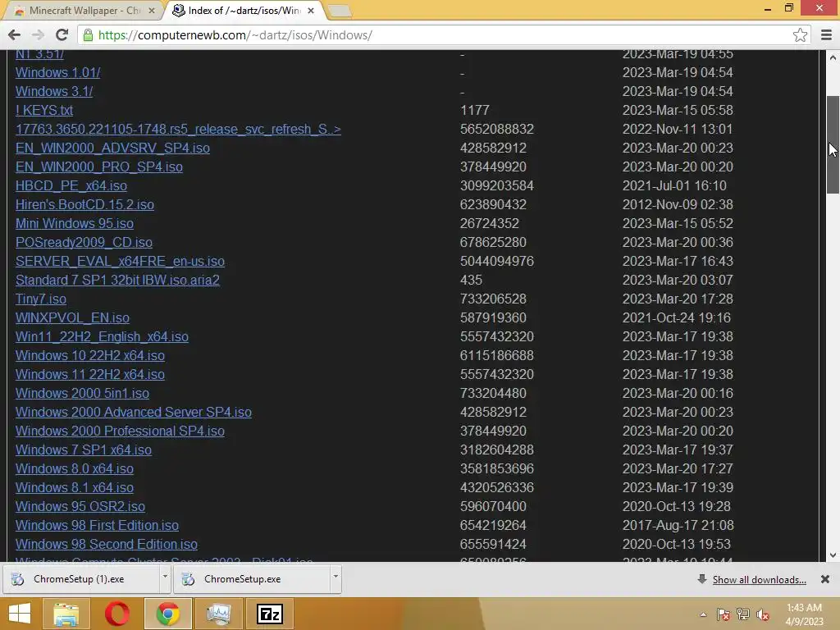Image resolution: width=840 pixels, height=630 pixels.
Task: Download WINXPVOL_EN.iso
Action: tap(72, 317)
